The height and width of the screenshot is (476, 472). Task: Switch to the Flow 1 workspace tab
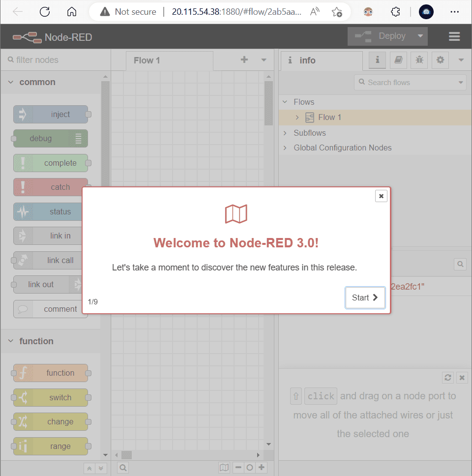point(169,60)
